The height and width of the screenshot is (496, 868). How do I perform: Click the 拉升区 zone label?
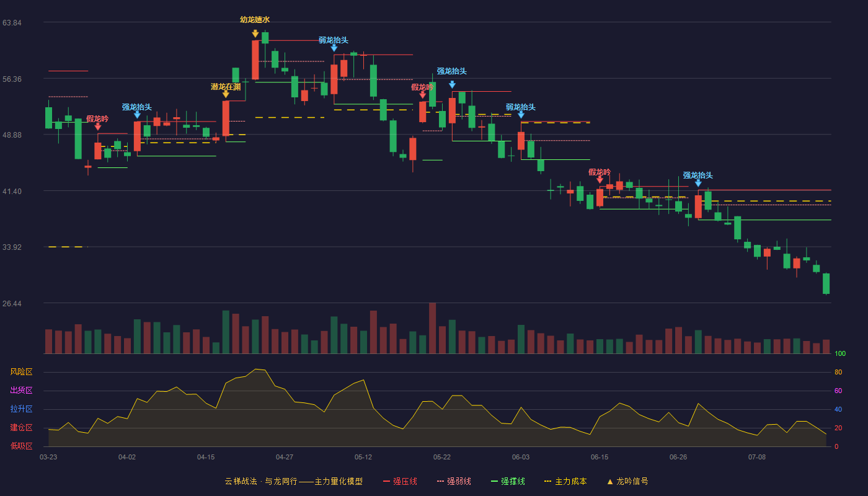coord(21,409)
